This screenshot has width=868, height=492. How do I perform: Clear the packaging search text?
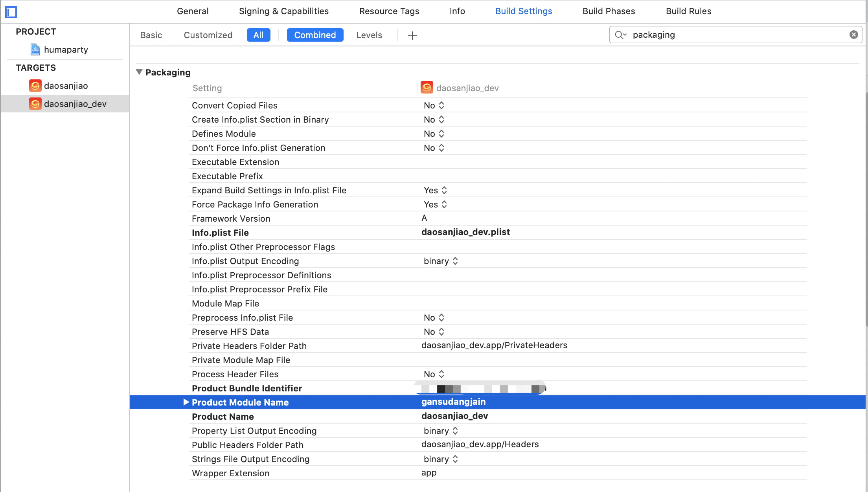click(853, 35)
